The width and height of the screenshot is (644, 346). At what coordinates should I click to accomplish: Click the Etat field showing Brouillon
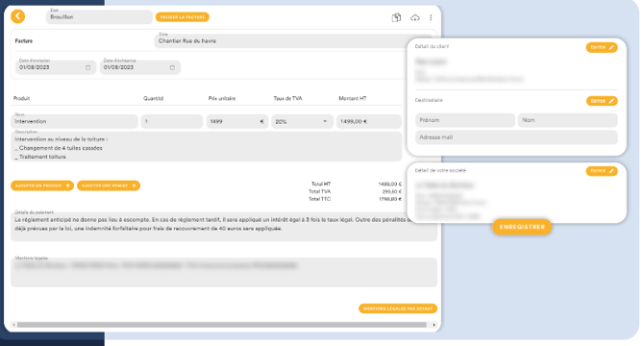click(x=99, y=17)
